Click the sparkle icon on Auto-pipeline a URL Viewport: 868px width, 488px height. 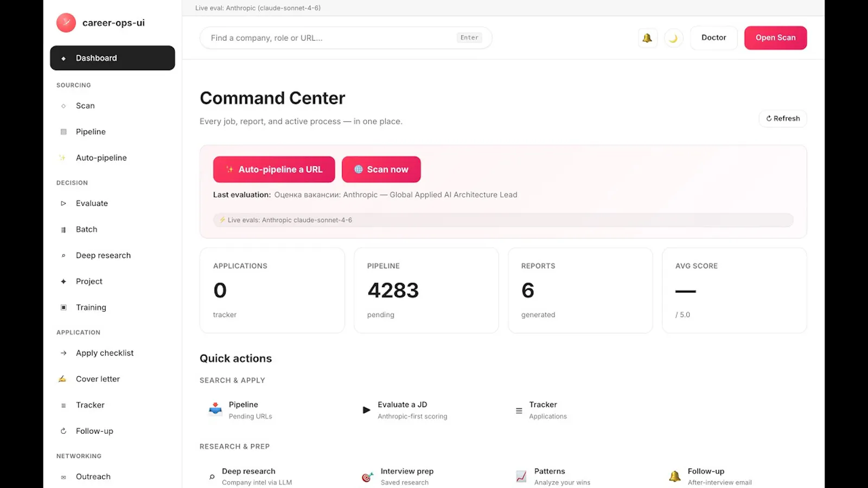(x=230, y=169)
